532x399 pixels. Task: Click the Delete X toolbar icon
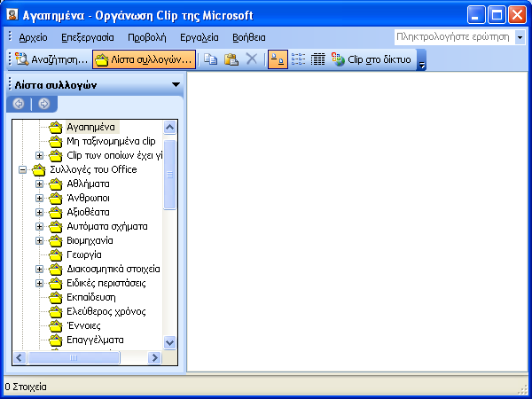coord(252,59)
